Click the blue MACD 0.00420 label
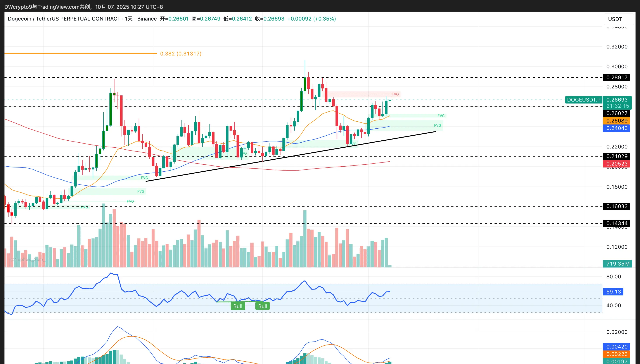Screen dimensions: 640x364 [616, 347]
